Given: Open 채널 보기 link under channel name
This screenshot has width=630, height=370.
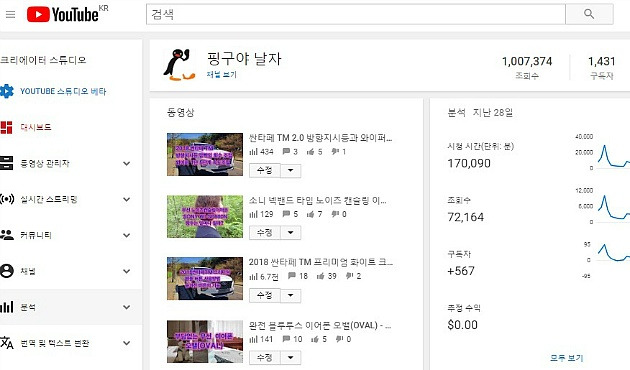Looking at the screenshot, I should [x=221, y=74].
